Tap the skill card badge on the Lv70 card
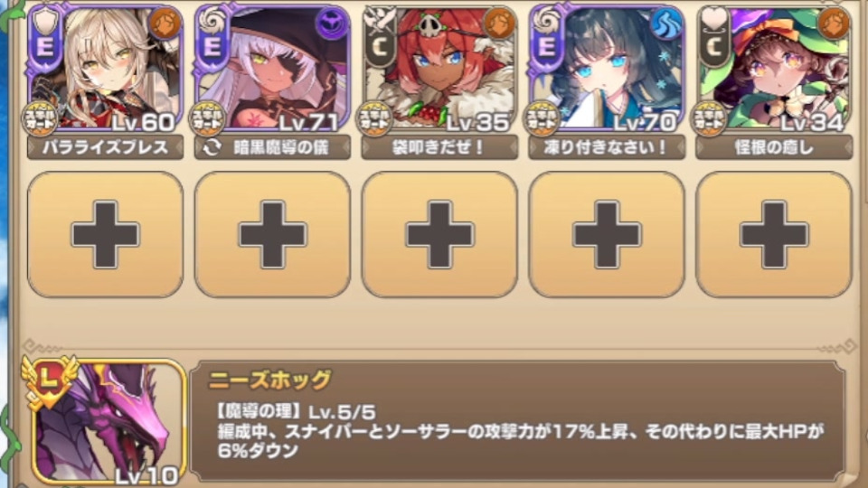The width and height of the screenshot is (868, 488). [x=542, y=118]
